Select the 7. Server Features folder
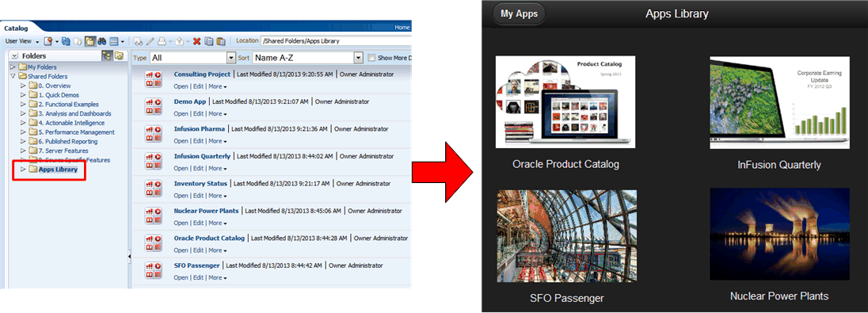The image size is (868, 313). [63, 151]
